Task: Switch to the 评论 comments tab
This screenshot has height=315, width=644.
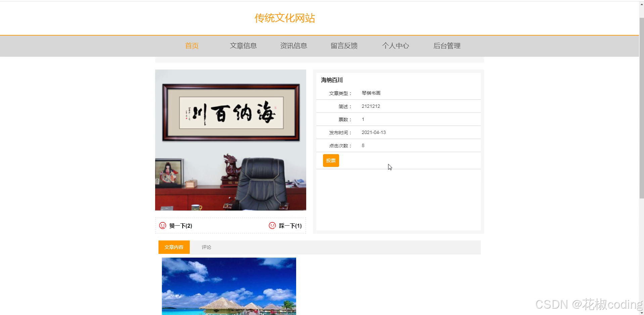Action: (206, 247)
